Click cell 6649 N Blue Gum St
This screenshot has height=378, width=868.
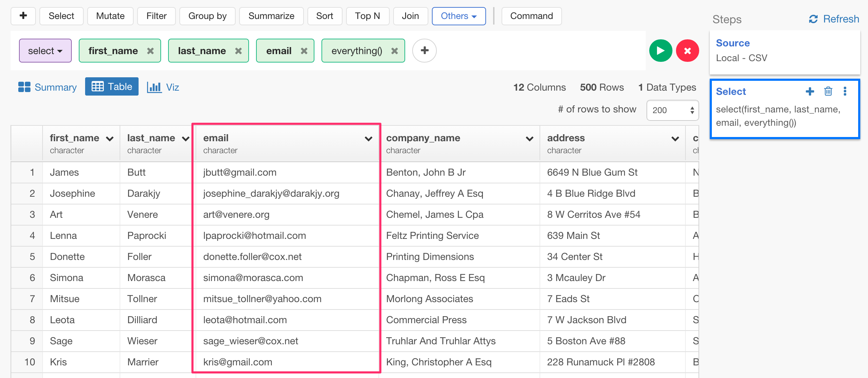pyautogui.click(x=613, y=172)
